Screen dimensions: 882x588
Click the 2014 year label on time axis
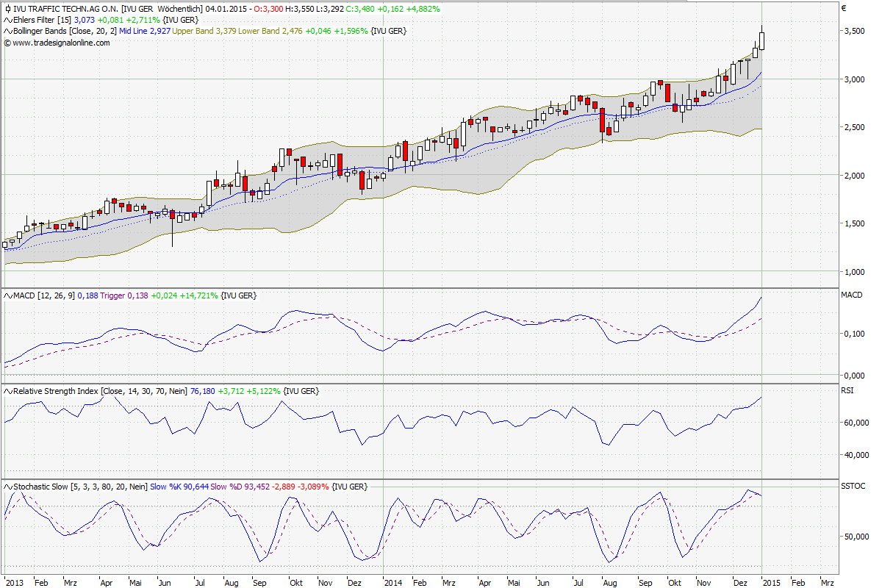[393, 582]
